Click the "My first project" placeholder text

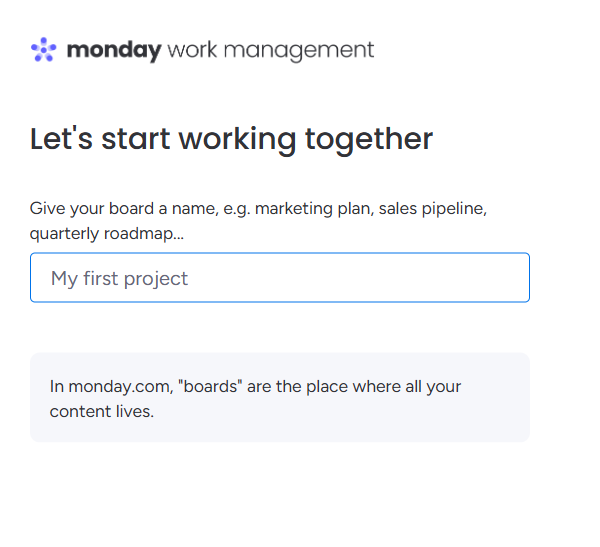point(119,279)
